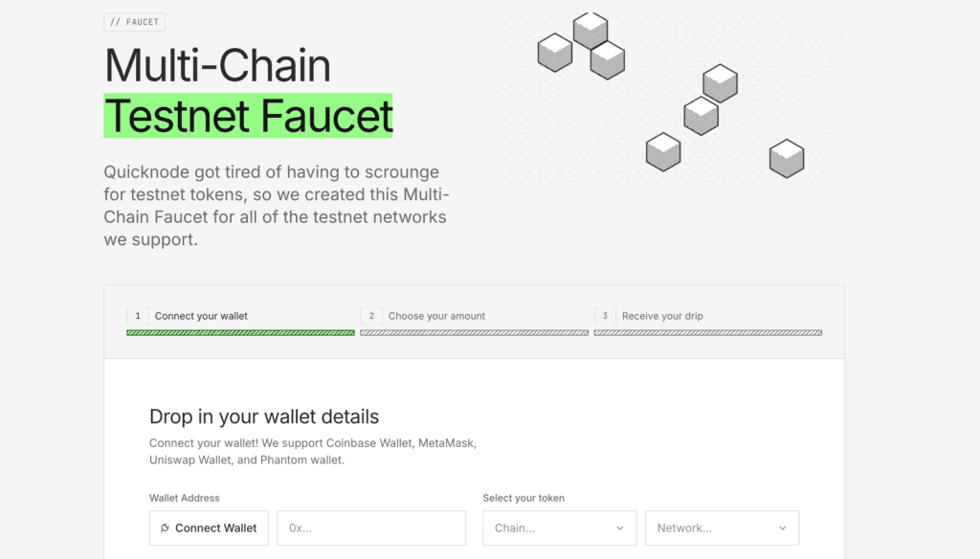Focus the 0x... wallet address field
The height and width of the screenshot is (559, 980).
click(x=371, y=528)
